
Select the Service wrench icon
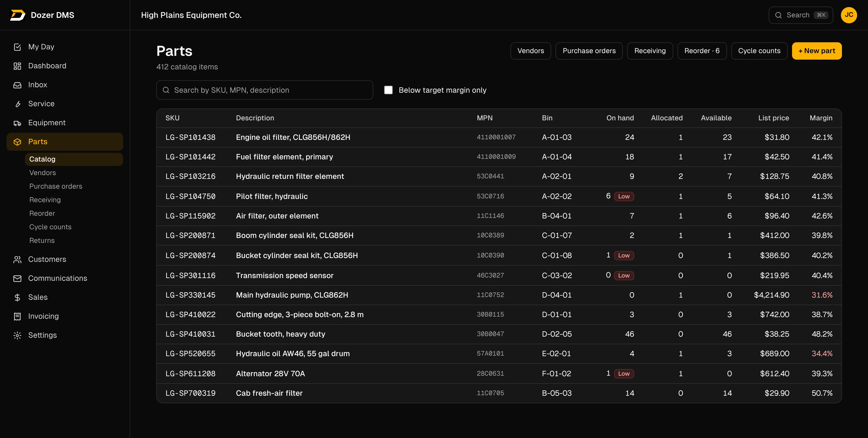(17, 104)
